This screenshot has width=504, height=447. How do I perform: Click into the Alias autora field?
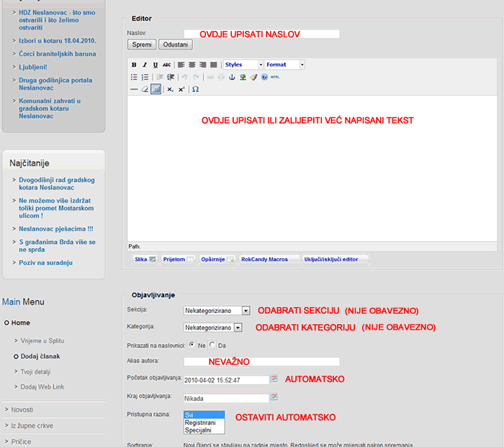point(241,361)
